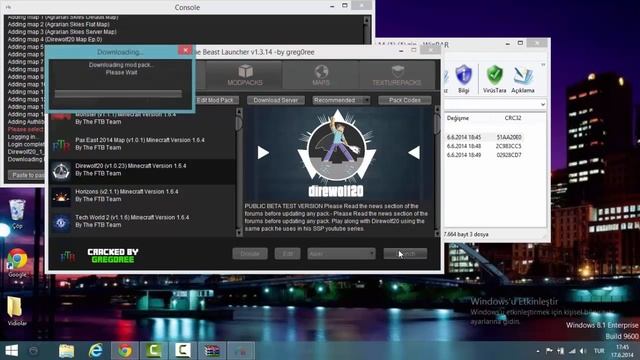The width and height of the screenshot is (640, 360).
Task: Click the modpack list scrollbar
Action: 239,171
